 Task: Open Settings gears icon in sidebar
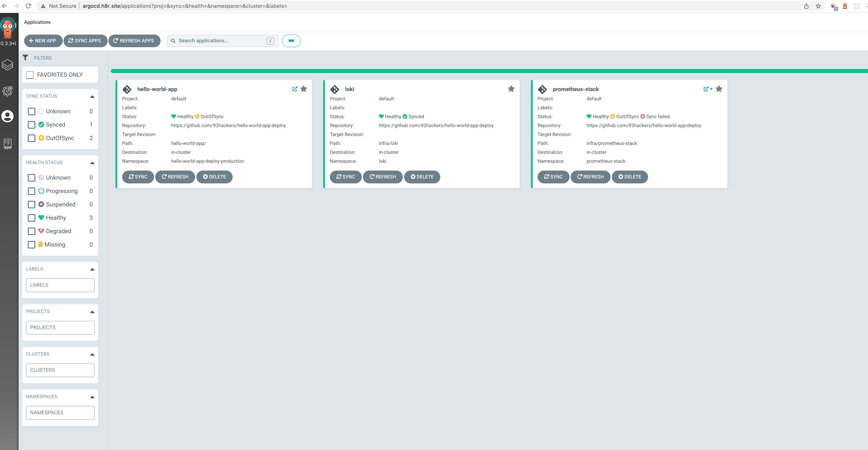tap(7, 91)
